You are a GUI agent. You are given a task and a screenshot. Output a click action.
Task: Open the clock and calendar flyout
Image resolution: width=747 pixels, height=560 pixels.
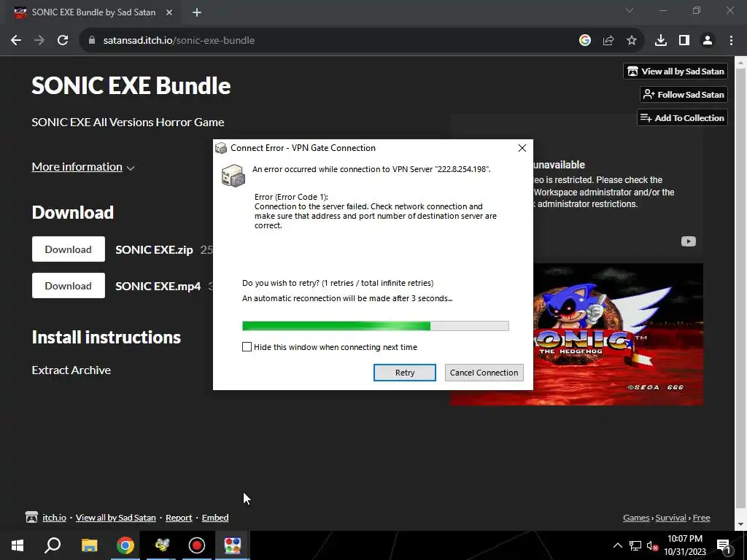[685, 545]
